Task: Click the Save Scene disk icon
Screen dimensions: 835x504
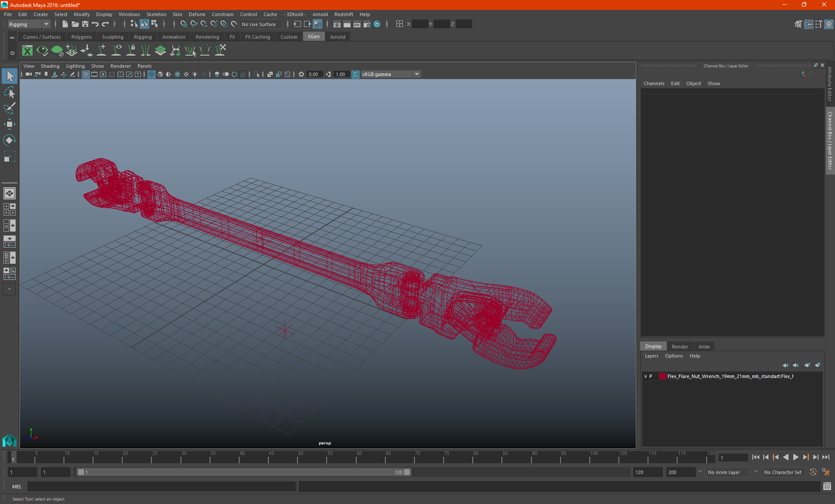Action: pyautogui.click(x=85, y=24)
